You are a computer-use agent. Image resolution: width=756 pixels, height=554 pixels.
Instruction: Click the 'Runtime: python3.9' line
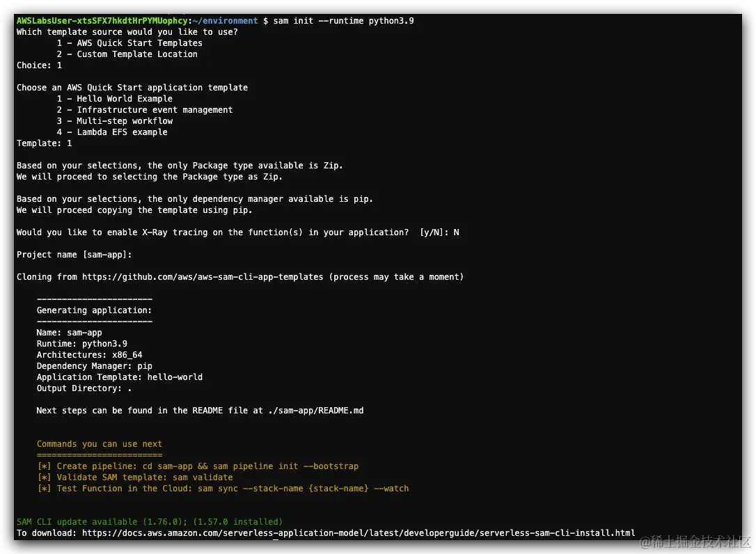(82, 343)
